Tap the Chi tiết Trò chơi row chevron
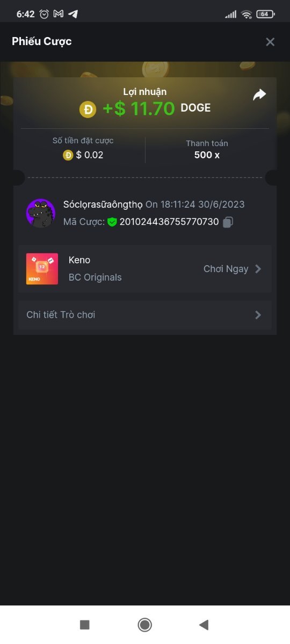The width and height of the screenshot is (290, 644). (258, 315)
